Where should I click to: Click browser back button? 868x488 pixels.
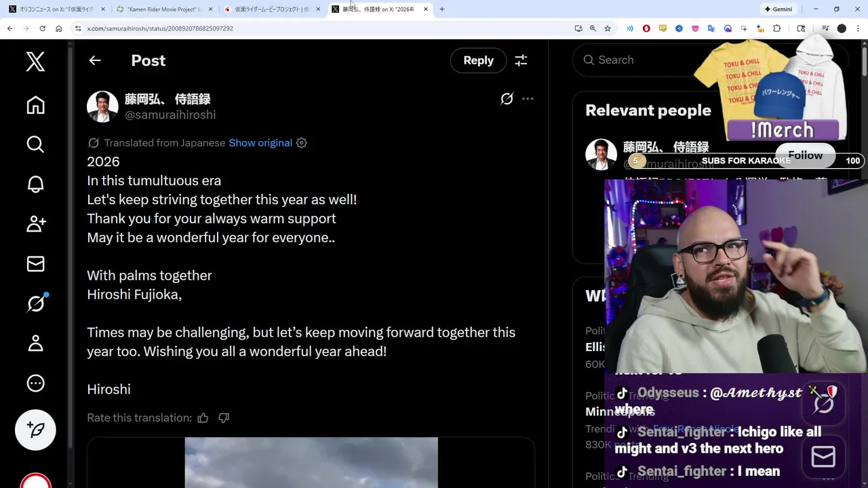tap(10, 28)
